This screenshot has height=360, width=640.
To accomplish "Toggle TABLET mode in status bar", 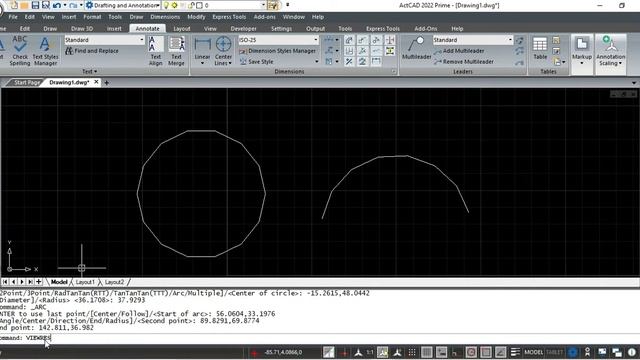I will point(554,352).
